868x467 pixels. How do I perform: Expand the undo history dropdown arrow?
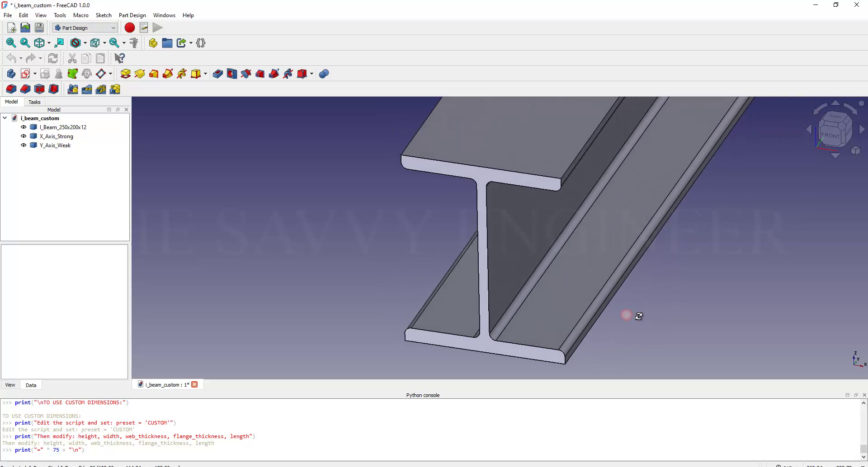pos(21,59)
